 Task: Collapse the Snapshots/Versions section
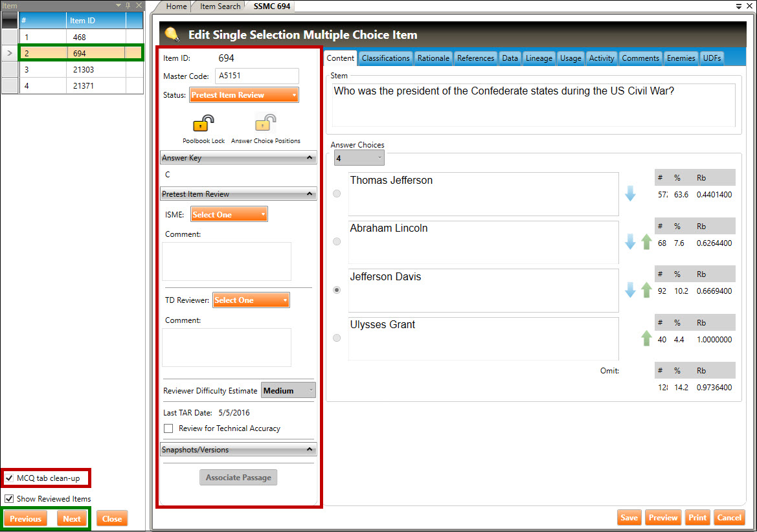coord(310,450)
